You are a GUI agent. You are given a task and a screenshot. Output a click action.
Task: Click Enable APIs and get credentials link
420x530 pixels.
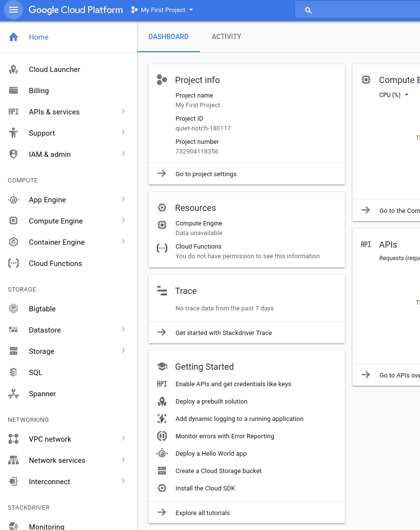click(x=233, y=384)
